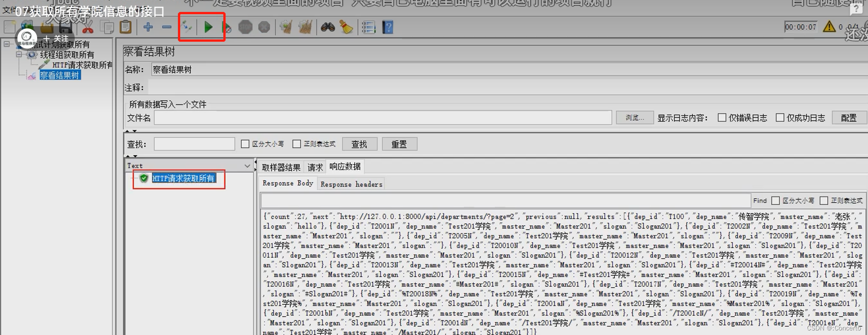
Task: Click the response Find text field
Action: click(505, 200)
